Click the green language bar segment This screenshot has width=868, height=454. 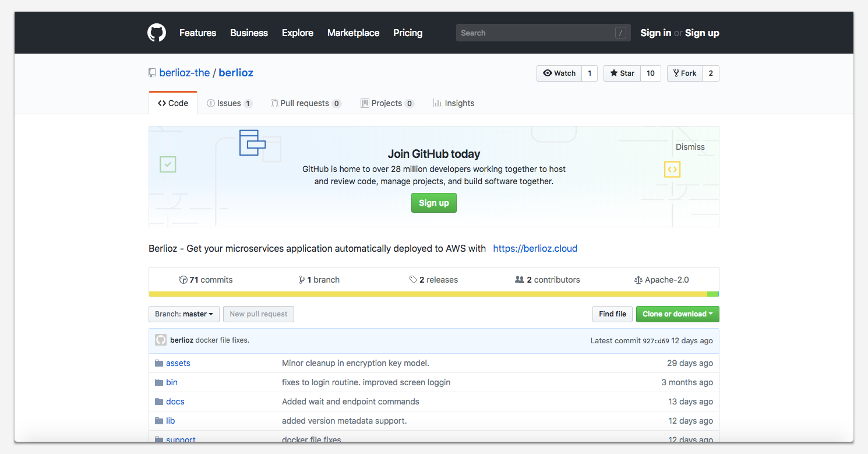(713, 294)
